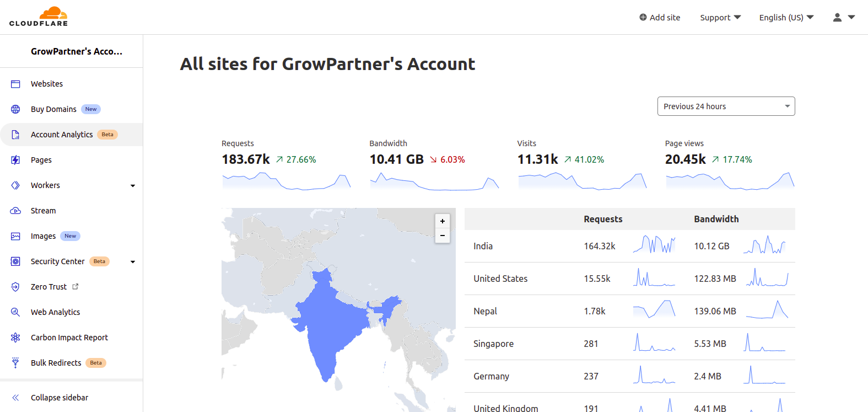
Task: Open the Support dropdown
Action: pyautogui.click(x=720, y=18)
